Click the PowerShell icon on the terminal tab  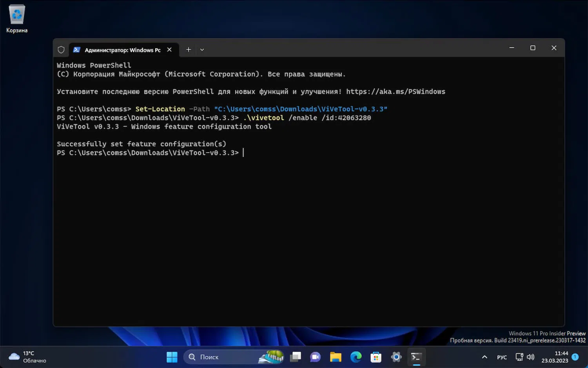(77, 50)
